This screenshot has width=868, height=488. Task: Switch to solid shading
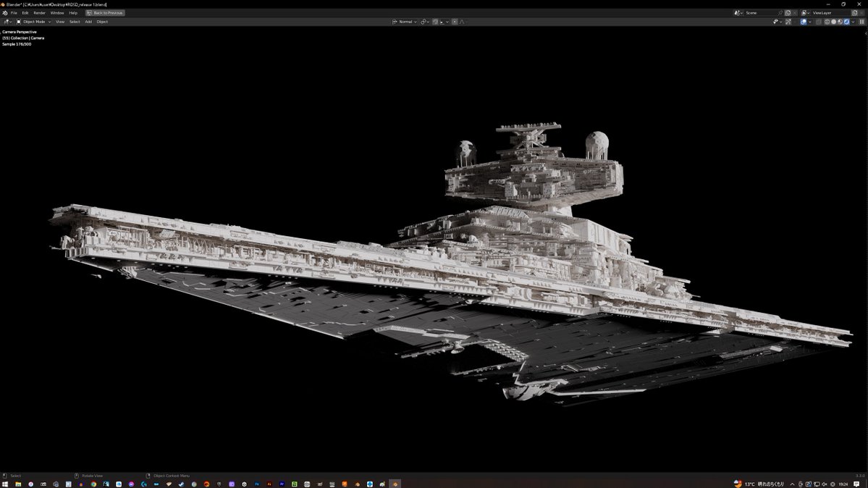pos(834,22)
